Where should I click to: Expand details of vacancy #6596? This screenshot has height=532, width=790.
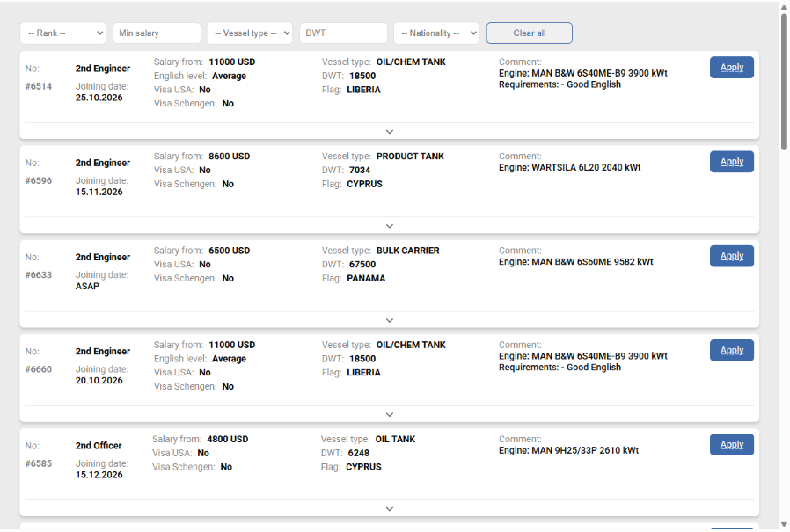tap(390, 226)
